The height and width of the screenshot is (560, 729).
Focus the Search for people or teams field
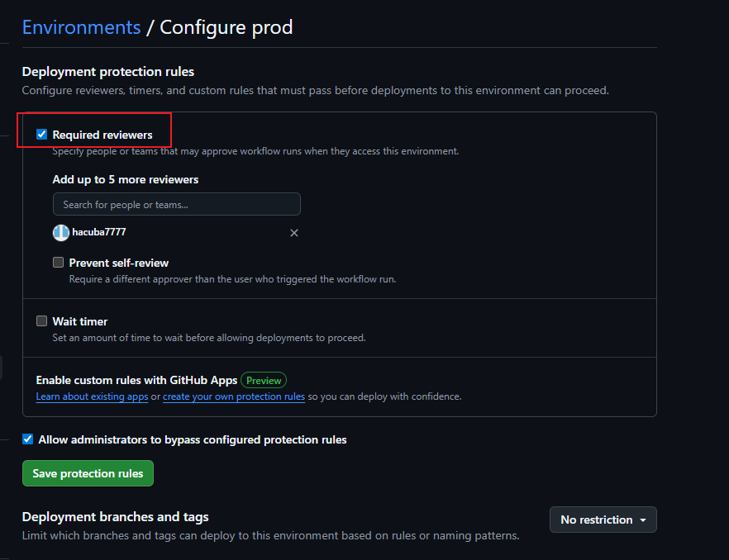[177, 205]
